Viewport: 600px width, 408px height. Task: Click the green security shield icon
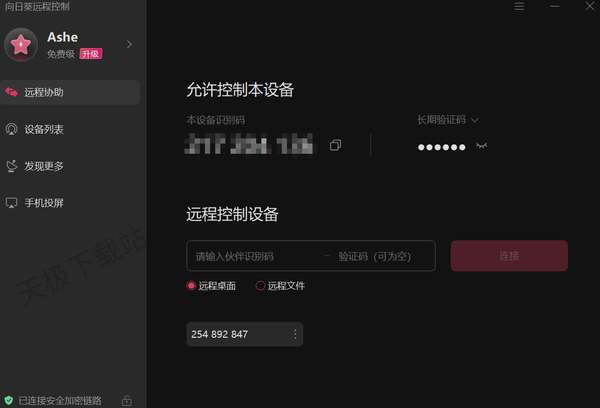click(x=8, y=401)
